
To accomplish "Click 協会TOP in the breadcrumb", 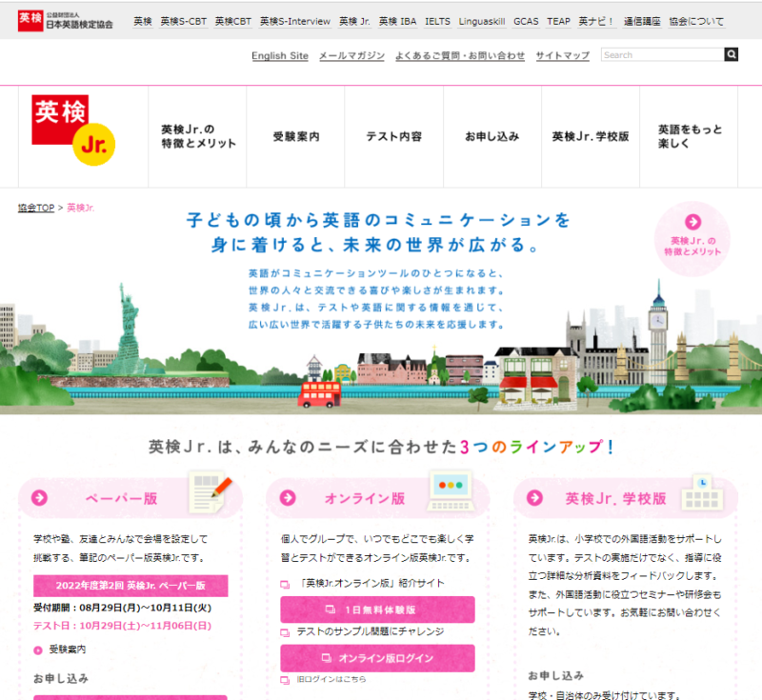I will [x=36, y=208].
